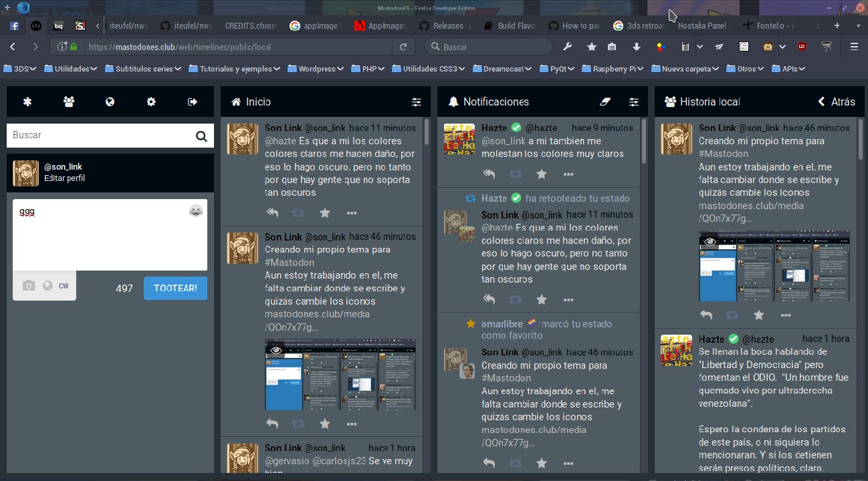
Task: Open the local timeline users icon
Action: 69,102
